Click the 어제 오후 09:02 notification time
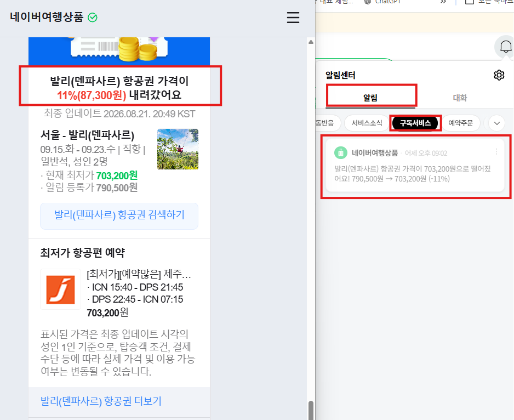 pyautogui.click(x=426, y=153)
